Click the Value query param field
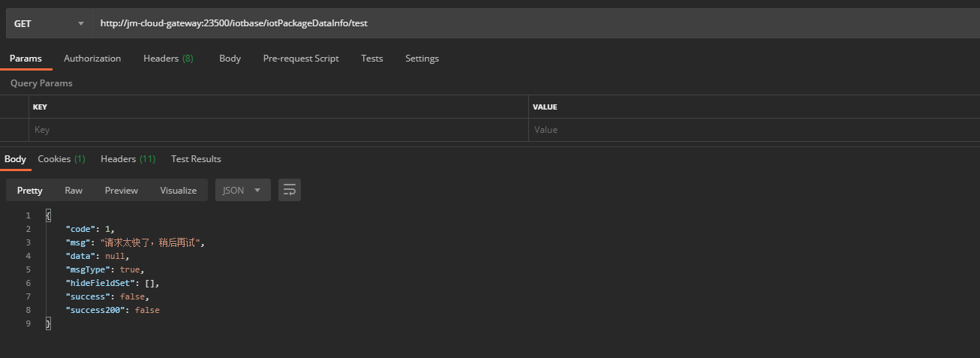 (750, 130)
